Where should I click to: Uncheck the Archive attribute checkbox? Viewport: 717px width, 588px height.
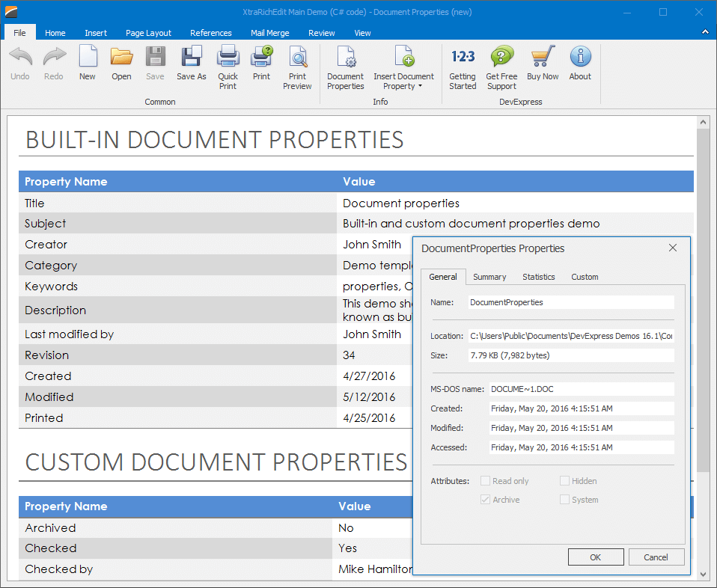click(x=486, y=500)
